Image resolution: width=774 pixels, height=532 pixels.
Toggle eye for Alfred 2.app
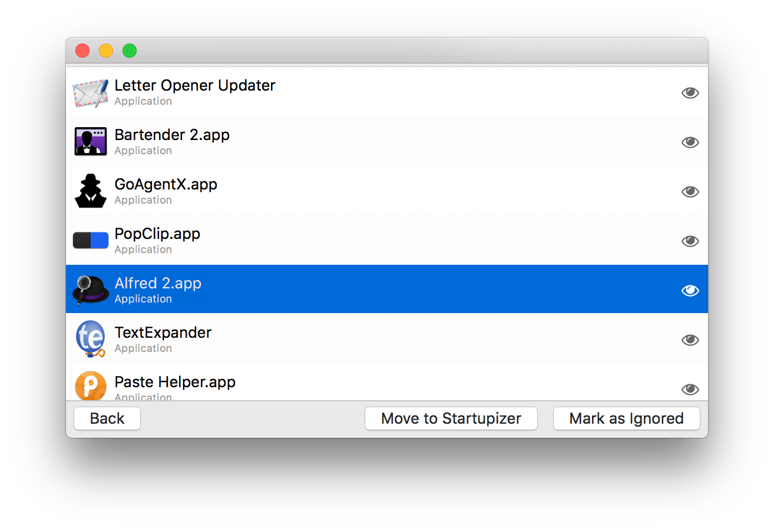coord(690,291)
